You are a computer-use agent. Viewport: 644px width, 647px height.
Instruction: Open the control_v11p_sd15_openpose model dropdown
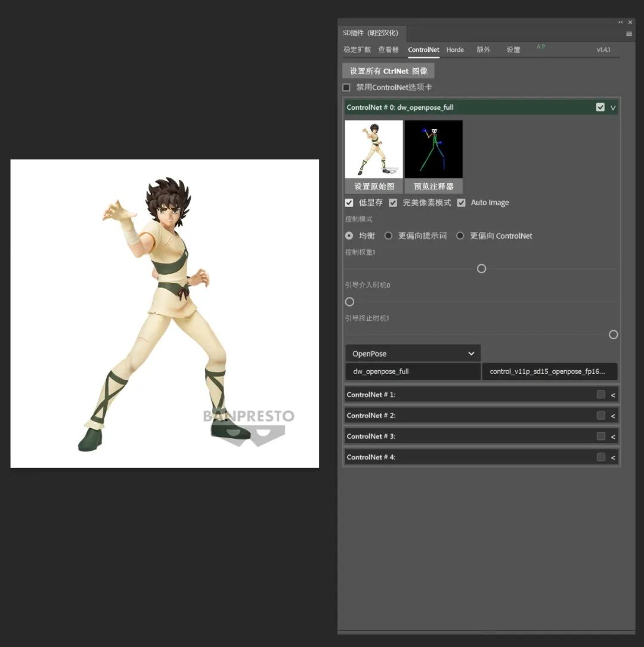(550, 372)
